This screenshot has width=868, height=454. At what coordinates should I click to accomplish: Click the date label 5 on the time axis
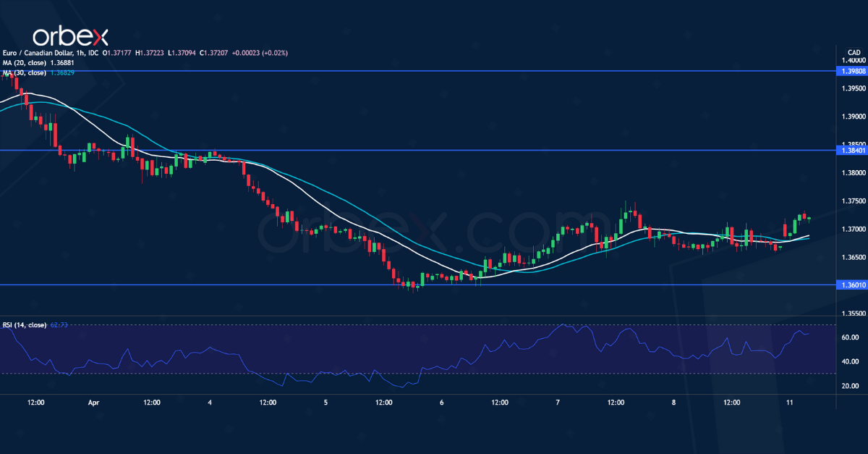click(325, 402)
